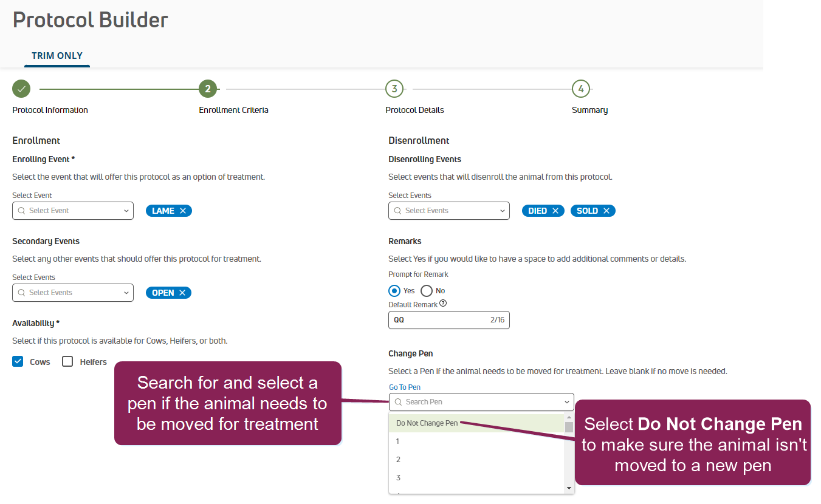Screen dimensions: 821x504
Task: Switch to the TRIM ONLY tab
Action: (57, 55)
